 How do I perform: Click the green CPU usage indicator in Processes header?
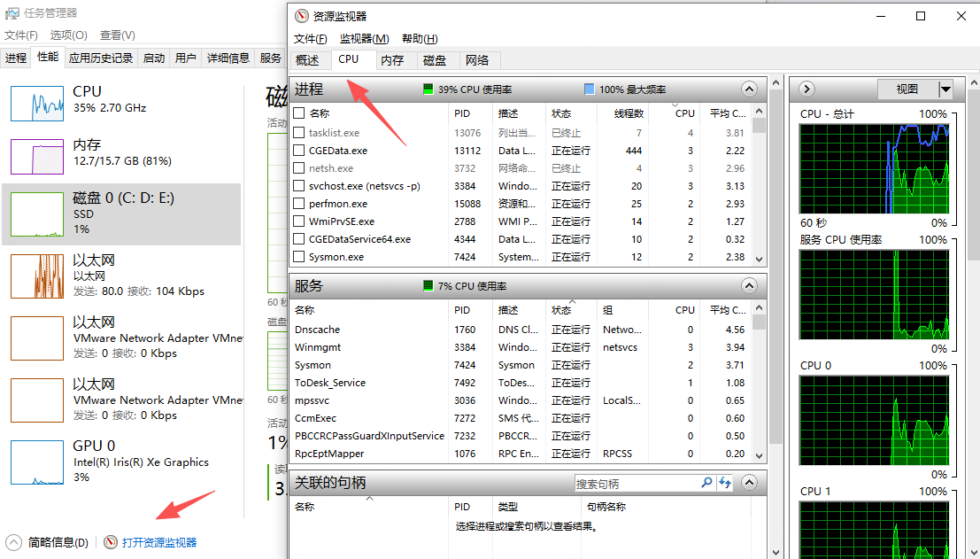(x=428, y=89)
